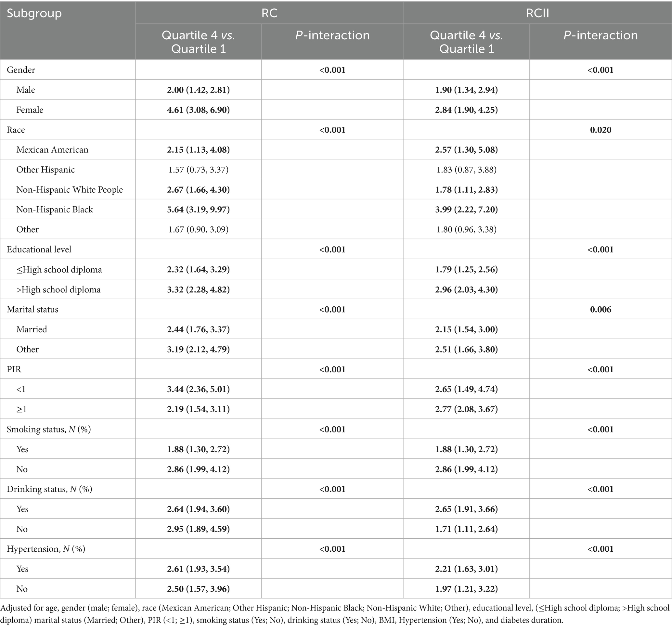672x628 pixels.
Task: Click the Subgroup column header
Action: pos(34,14)
